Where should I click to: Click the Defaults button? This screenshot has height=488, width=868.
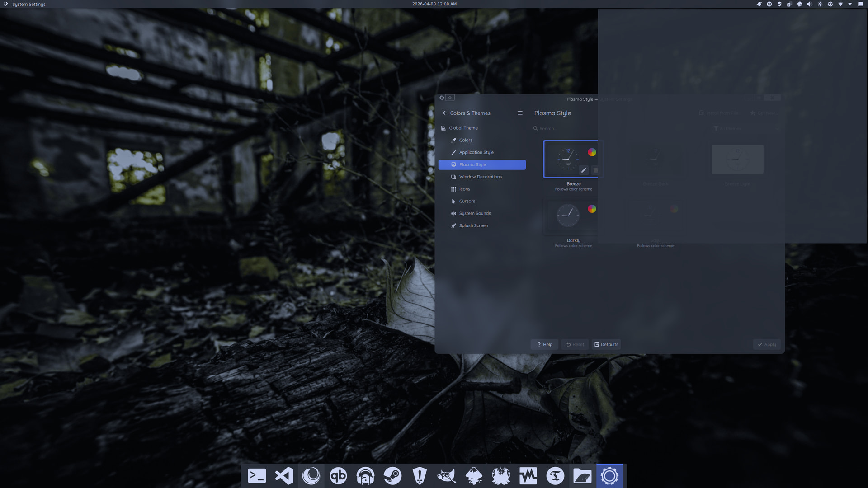click(606, 344)
